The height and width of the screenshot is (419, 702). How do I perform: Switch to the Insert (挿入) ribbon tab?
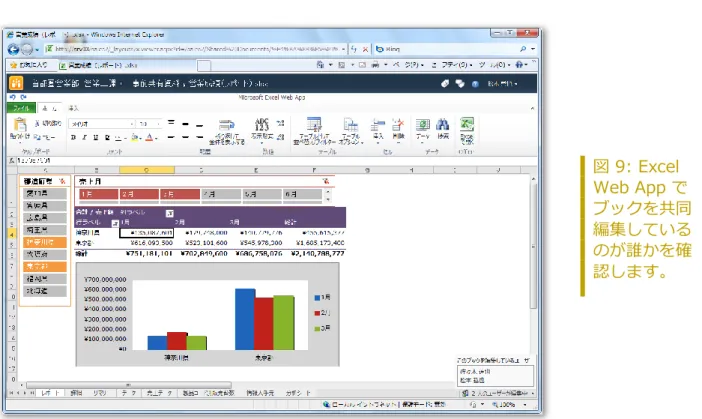tap(73, 108)
